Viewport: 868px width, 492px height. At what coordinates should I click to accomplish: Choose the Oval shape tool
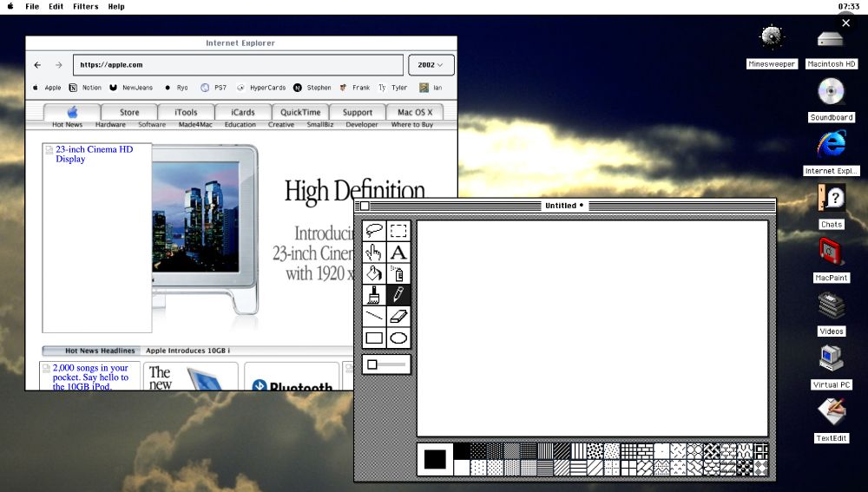click(398, 338)
